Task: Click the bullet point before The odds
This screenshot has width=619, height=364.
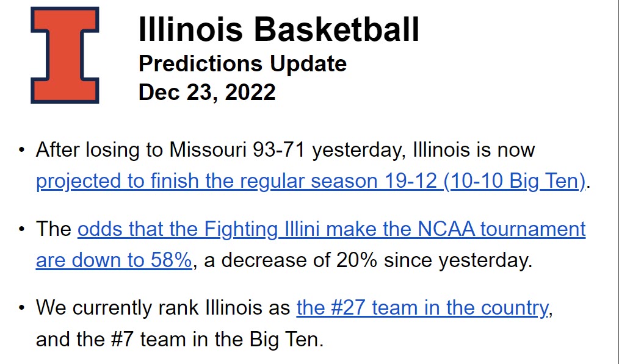Action: 21,229
